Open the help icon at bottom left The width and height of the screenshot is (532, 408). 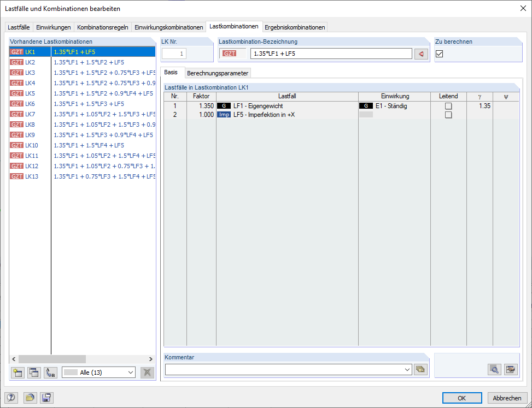(12, 398)
